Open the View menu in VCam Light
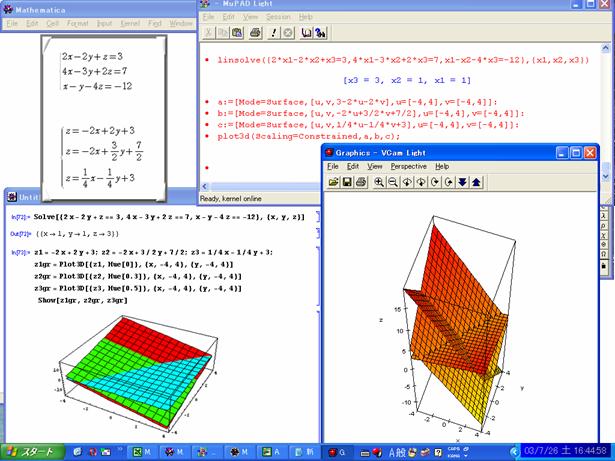Viewport: 615px width, 461px height. [375, 166]
